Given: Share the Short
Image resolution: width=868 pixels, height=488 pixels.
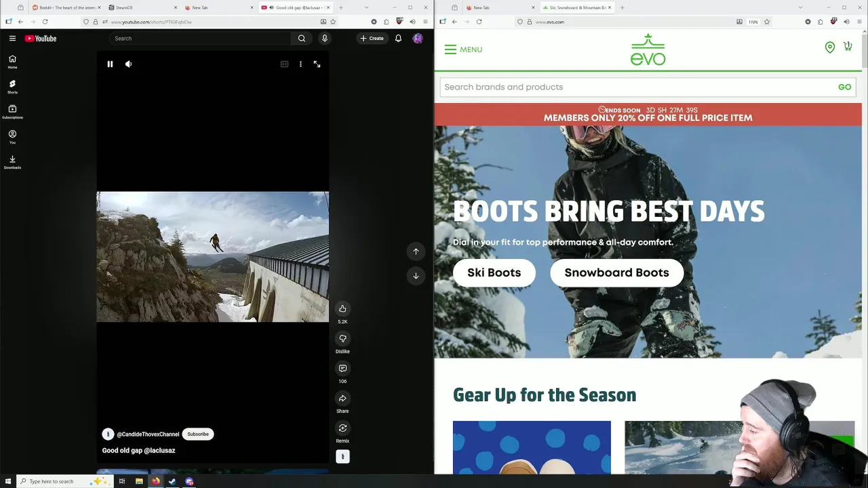Looking at the screenshot, I should [x=342, y=399].
